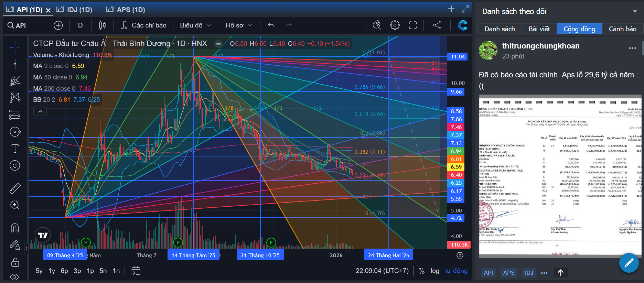
Task: Click the share chart icon
Action: click(437, 25)
